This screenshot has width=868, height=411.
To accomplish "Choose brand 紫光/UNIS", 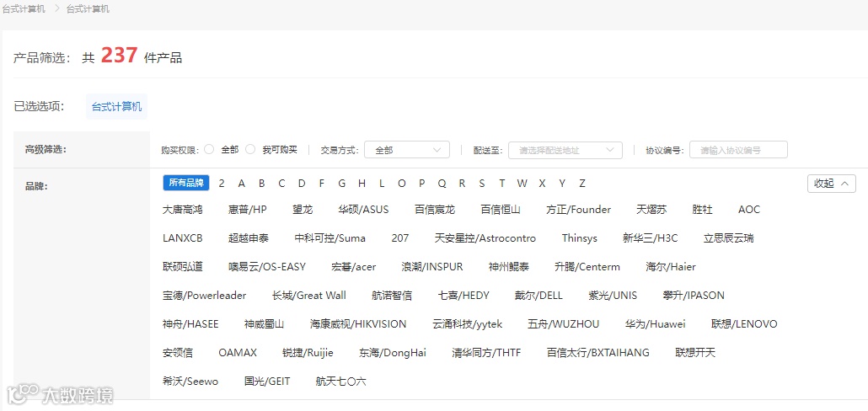I will click(x=613, y=296).
